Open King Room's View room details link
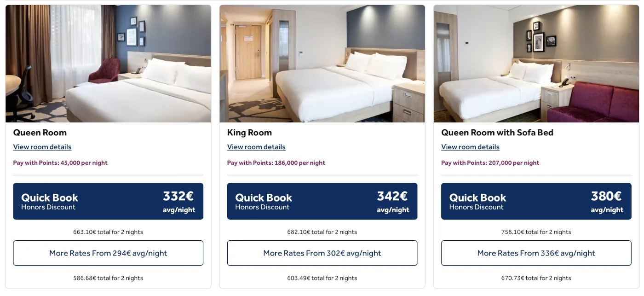The height and width of the screenshot is (296, 644). [256, 147]
